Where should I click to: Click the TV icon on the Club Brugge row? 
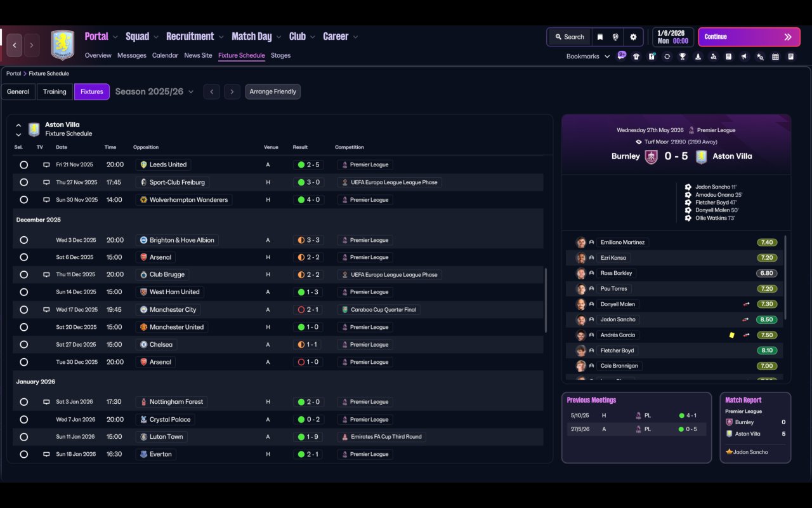pos(46,275)
